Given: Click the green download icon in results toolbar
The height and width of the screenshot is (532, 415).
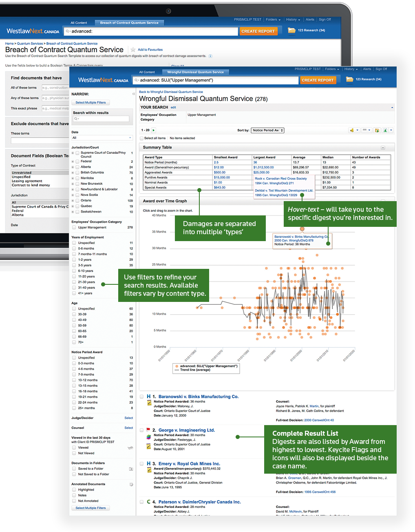Looking at the screenshot, I should tap(385, 130).
